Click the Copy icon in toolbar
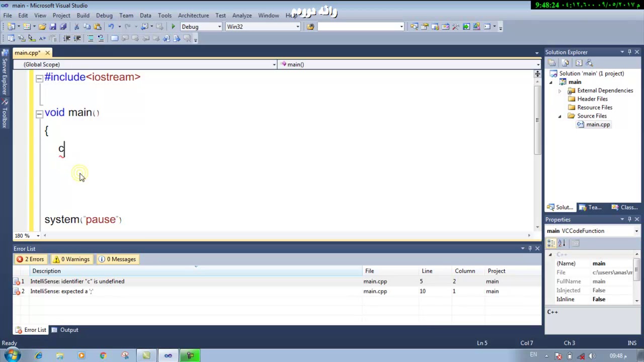 [87, 27]
